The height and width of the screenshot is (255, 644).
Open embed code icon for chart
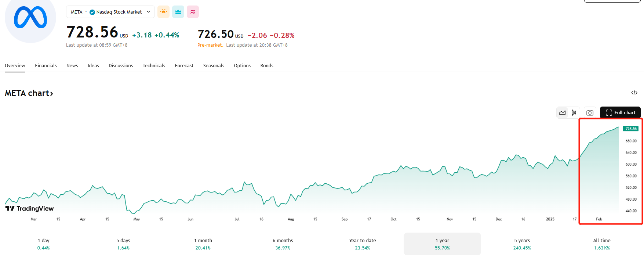click(x=634, y=93)
